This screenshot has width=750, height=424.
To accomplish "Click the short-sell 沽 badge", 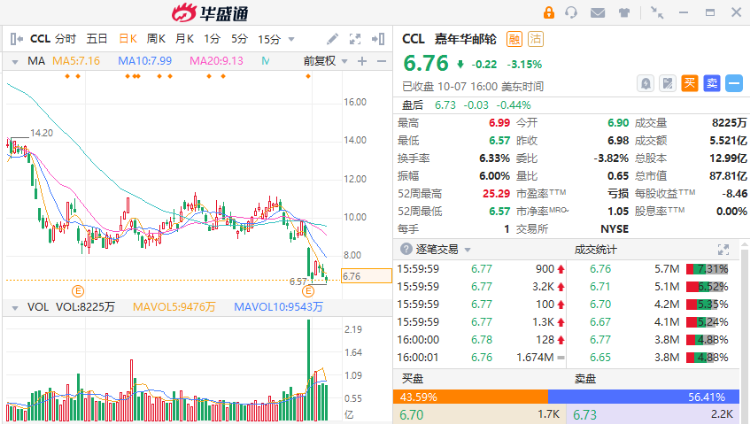I will coord(536,39).
